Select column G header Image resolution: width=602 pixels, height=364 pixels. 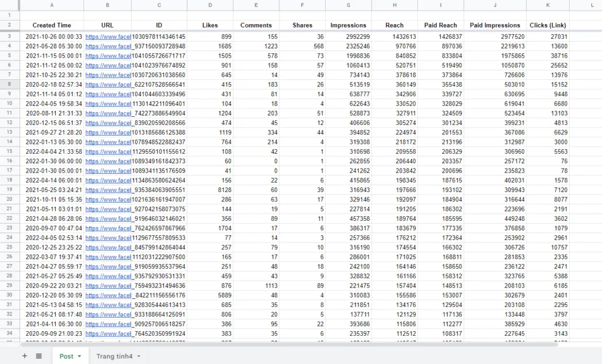coord(349,5)
